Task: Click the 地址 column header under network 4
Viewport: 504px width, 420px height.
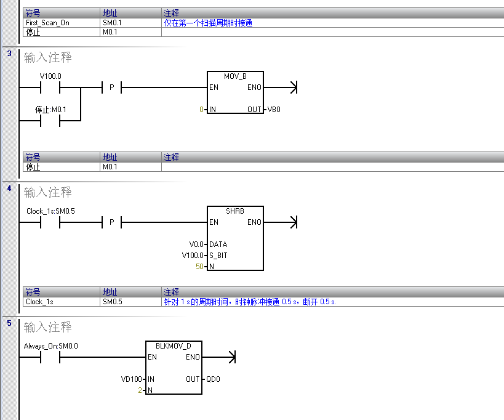Action: pyautogui.click(x=110, y=292)
